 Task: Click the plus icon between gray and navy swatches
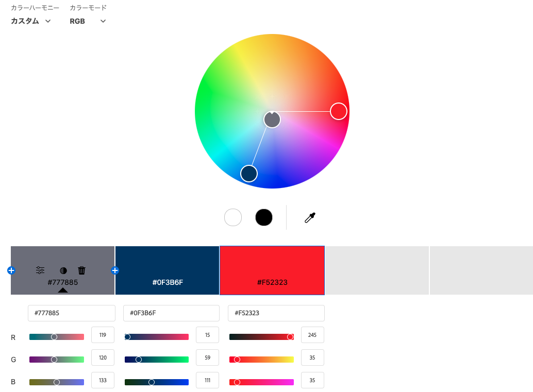click(x=115, y=270)
